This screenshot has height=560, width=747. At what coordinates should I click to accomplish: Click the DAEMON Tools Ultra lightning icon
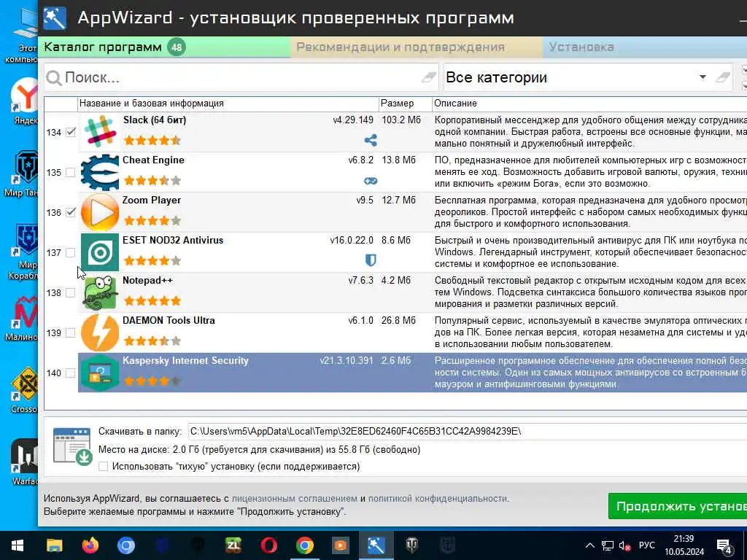(100, 332)
